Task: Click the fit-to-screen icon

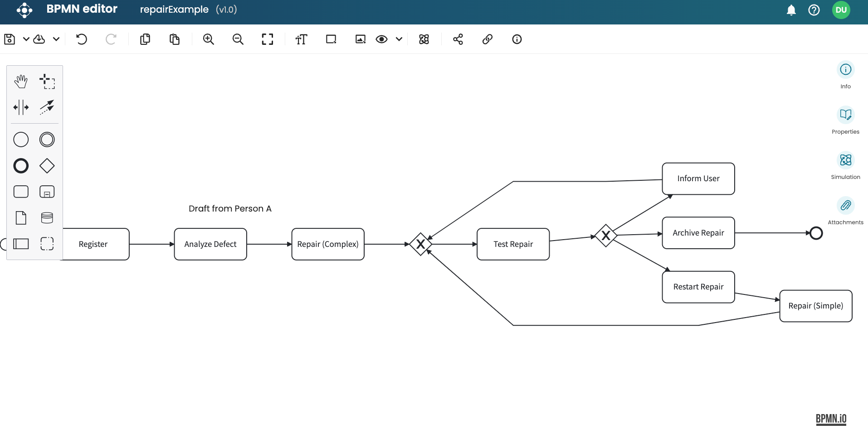Action: 268,39
